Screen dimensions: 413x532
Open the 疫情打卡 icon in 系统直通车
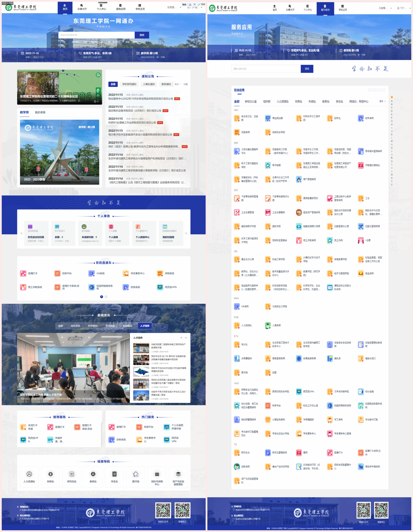pos(23,273)
